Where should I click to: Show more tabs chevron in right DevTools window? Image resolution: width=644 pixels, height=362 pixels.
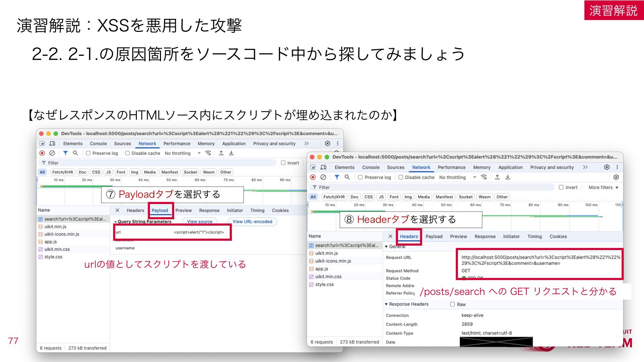[x=585, y=167]
